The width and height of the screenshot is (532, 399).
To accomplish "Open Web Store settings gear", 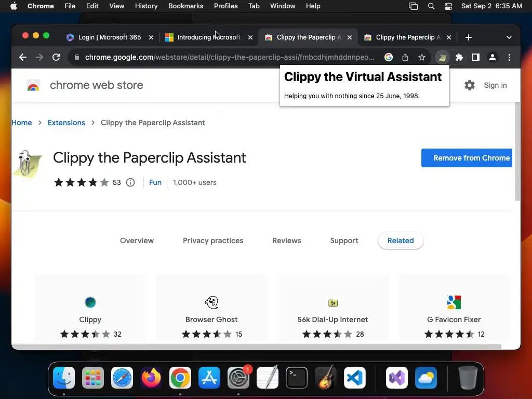I will point(470,85).
